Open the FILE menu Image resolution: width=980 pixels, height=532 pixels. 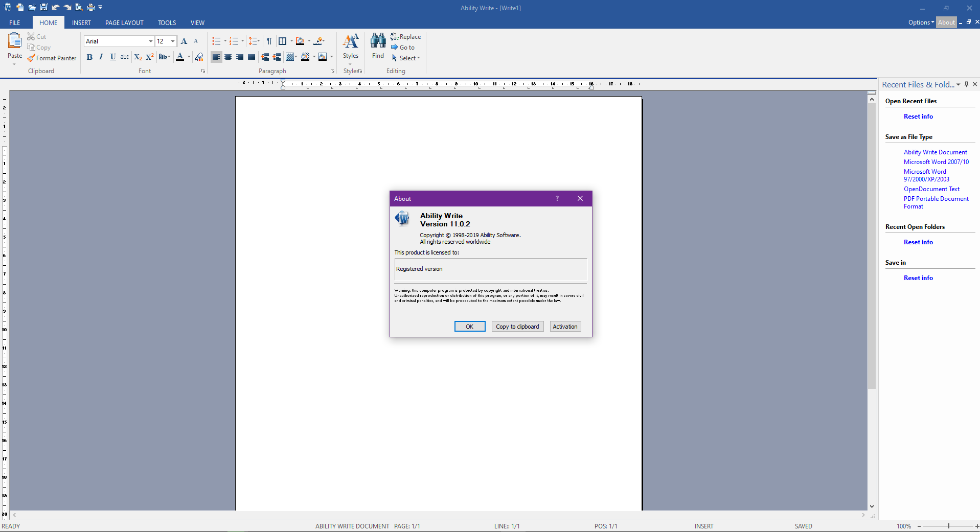15,23
